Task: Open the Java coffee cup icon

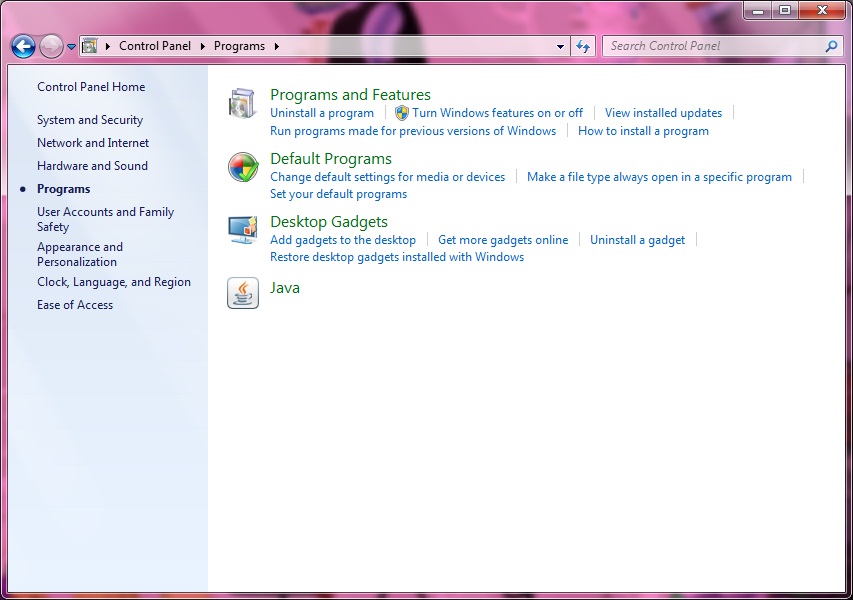Action: [x=243, y=293]
